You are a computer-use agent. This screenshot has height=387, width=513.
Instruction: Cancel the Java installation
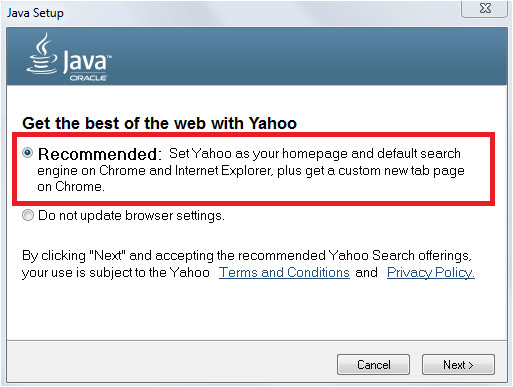tap(373, 365)
